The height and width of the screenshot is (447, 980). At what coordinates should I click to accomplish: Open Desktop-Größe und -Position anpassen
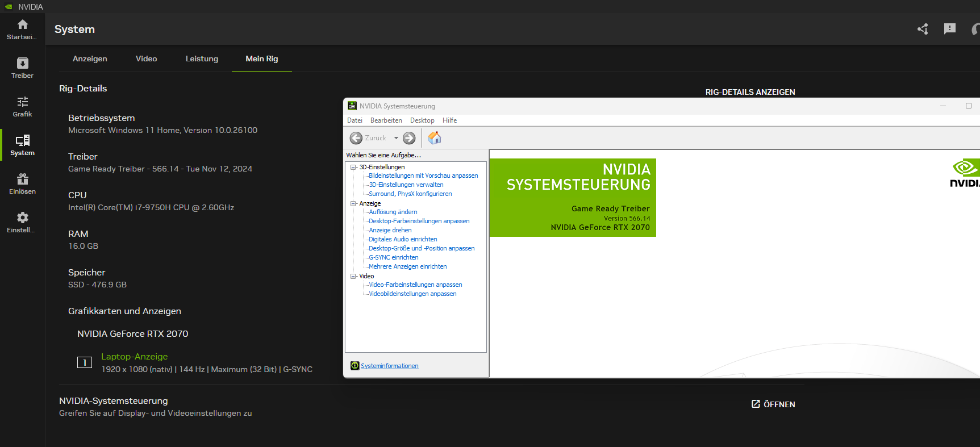[x=422, y=248]
